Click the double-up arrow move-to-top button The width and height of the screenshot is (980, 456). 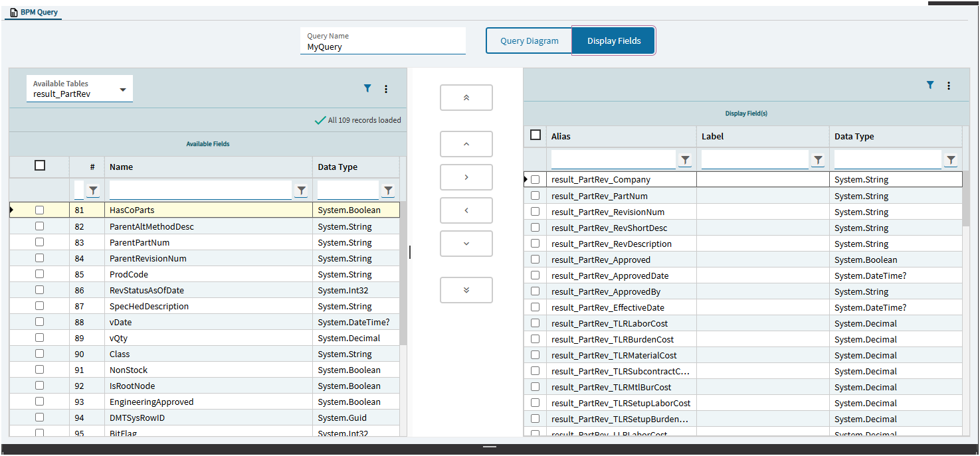tap(466, 98)
